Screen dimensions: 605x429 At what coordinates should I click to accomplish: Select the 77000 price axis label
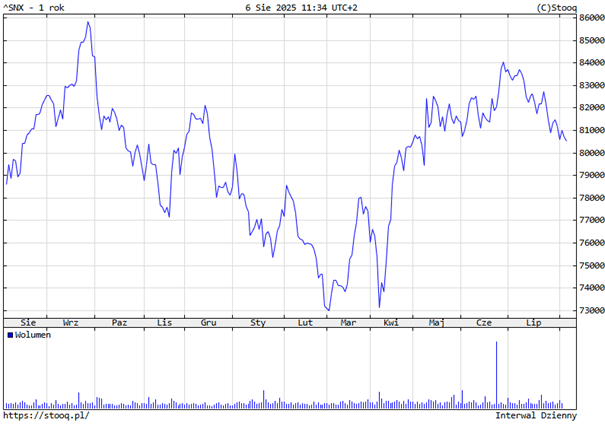pos(590,221)
